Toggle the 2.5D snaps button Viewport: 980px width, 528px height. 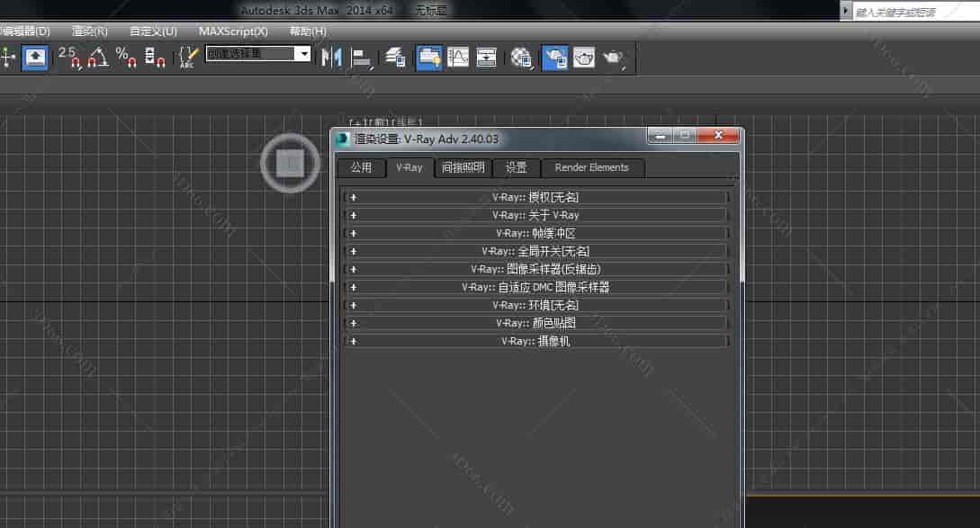pos(69,58)
